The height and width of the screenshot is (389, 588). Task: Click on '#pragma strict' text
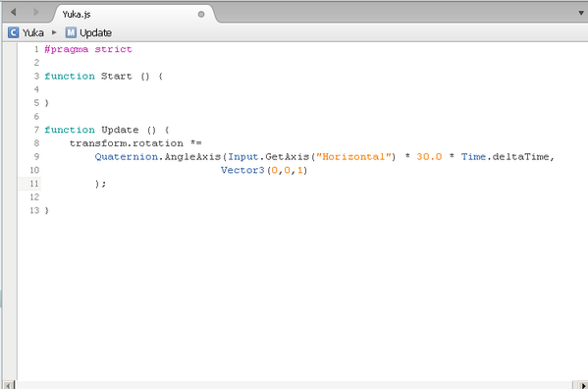coord(88,49)
